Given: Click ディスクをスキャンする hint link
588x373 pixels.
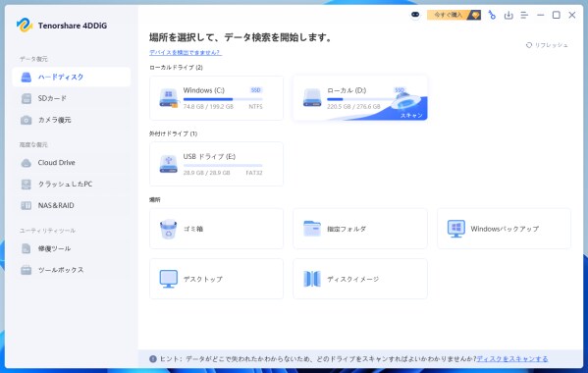Looking at the screenshot, I should (511, 359).
